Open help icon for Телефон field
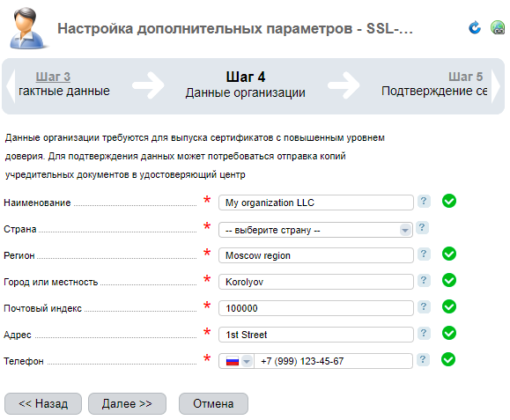The height and width of the screenshot is (420, 510). coord(423,359)
